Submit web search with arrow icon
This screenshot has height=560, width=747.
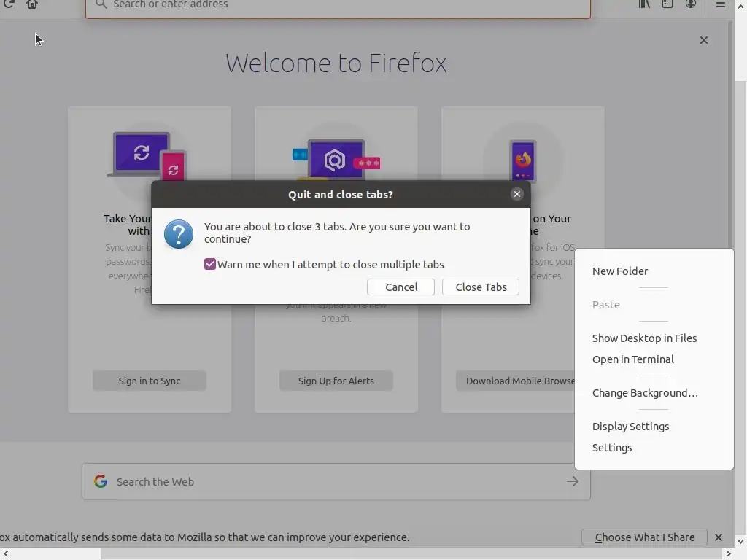pyautogui.click(x=573, y=481)
